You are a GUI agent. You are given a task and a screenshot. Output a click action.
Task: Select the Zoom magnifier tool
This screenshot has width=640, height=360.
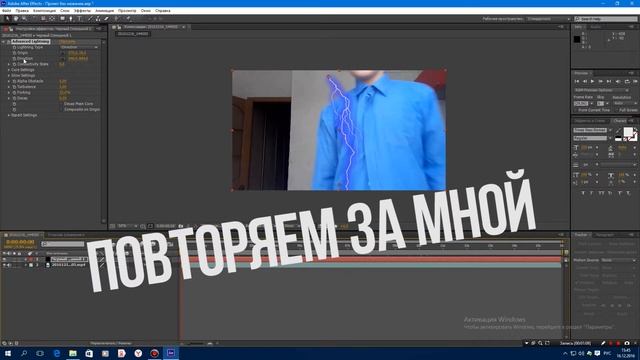click(x=24, y=18)
